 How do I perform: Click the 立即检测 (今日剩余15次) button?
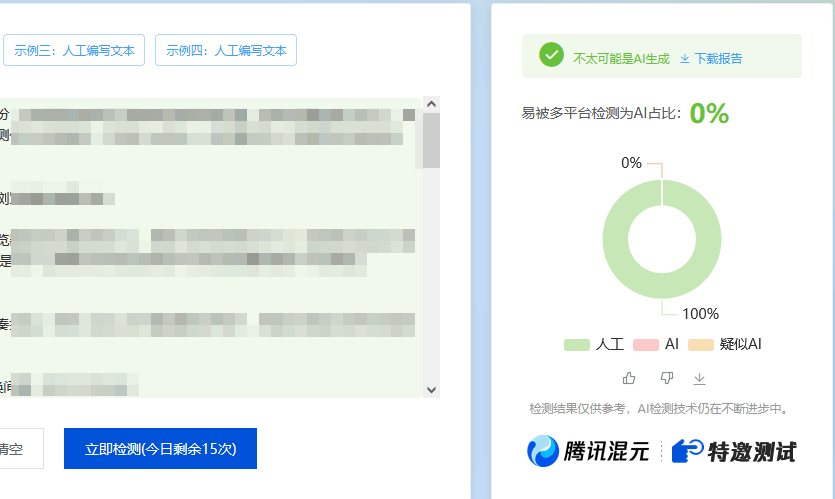tap(160, 448)
